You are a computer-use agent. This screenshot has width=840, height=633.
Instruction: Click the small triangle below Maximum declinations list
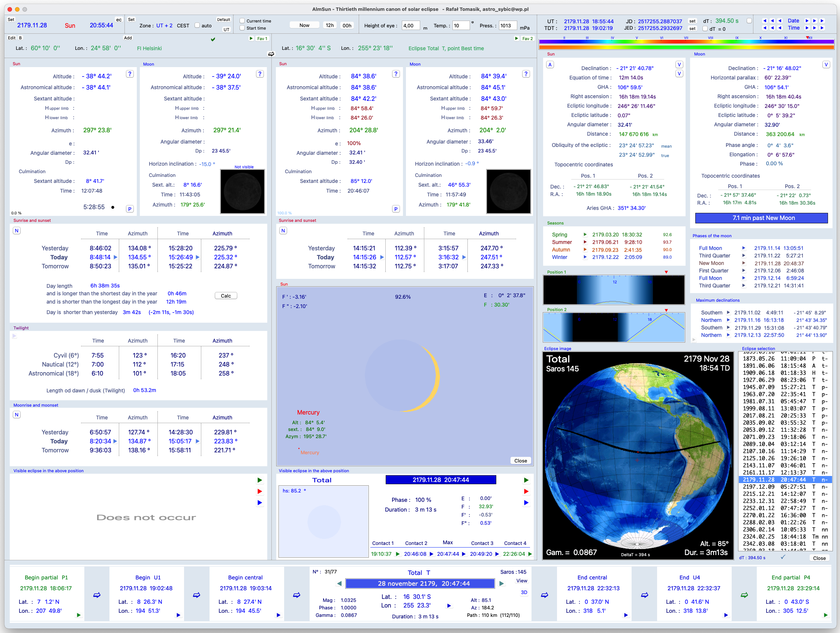click(694, 340)
